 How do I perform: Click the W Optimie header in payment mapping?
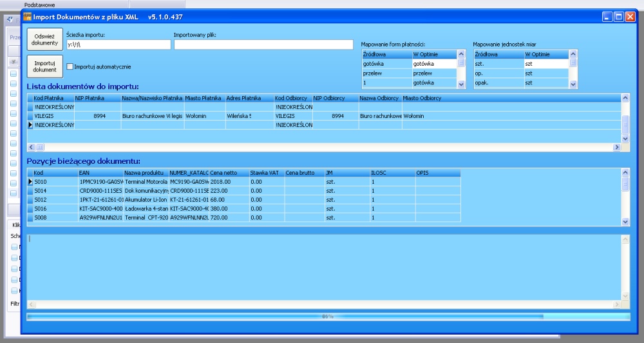434,54
